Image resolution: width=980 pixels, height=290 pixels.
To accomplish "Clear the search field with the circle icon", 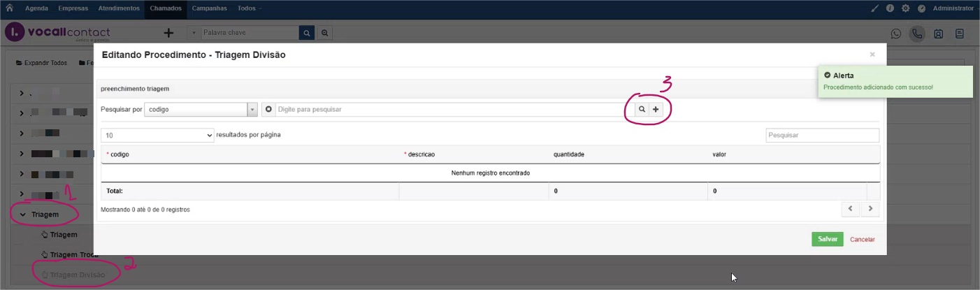I will pos(269,110).
